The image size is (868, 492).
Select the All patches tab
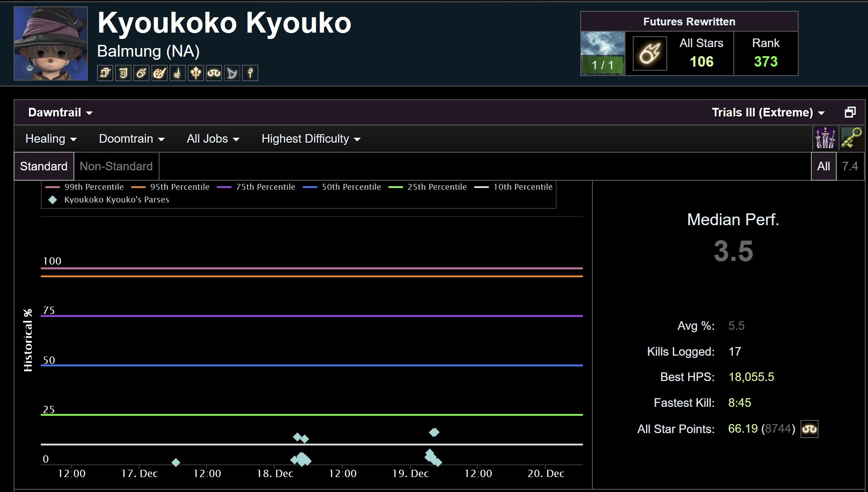pyautogui.click(x=824, y=166)
